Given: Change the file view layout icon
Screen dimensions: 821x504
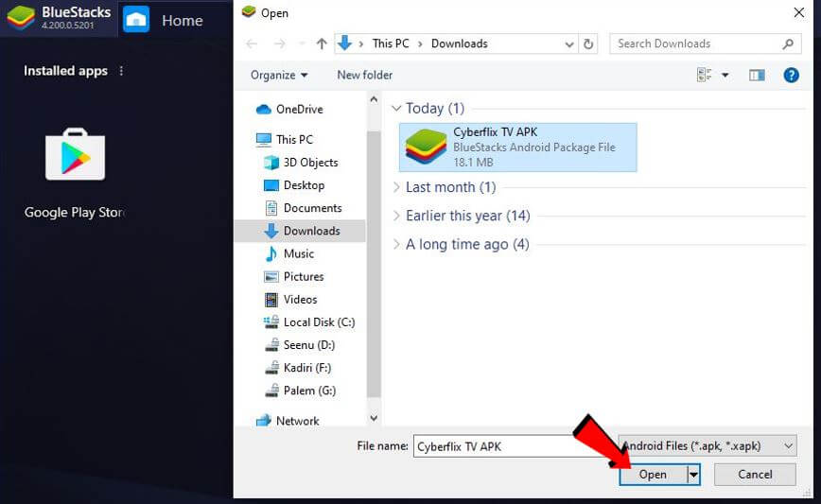Looking at the screenshot, I should (x=704, y=75).
